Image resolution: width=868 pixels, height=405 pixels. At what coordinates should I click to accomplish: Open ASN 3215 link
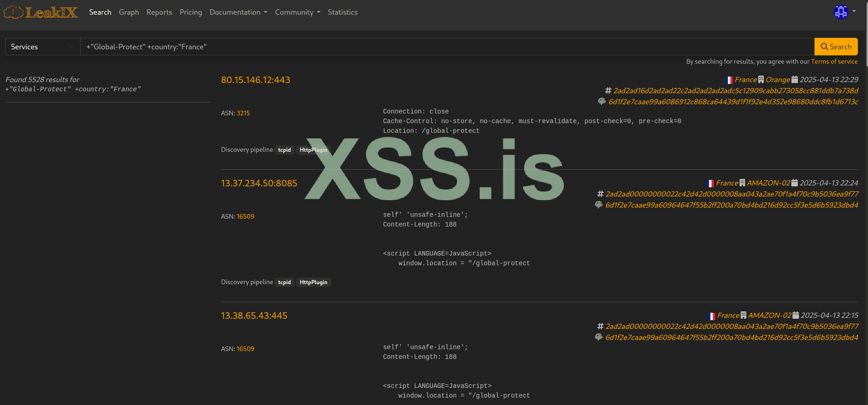coord(243,113)
